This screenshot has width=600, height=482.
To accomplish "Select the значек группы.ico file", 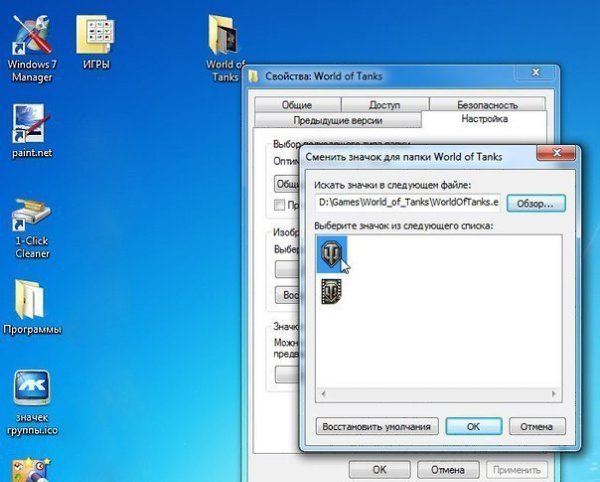I will 32,402.
